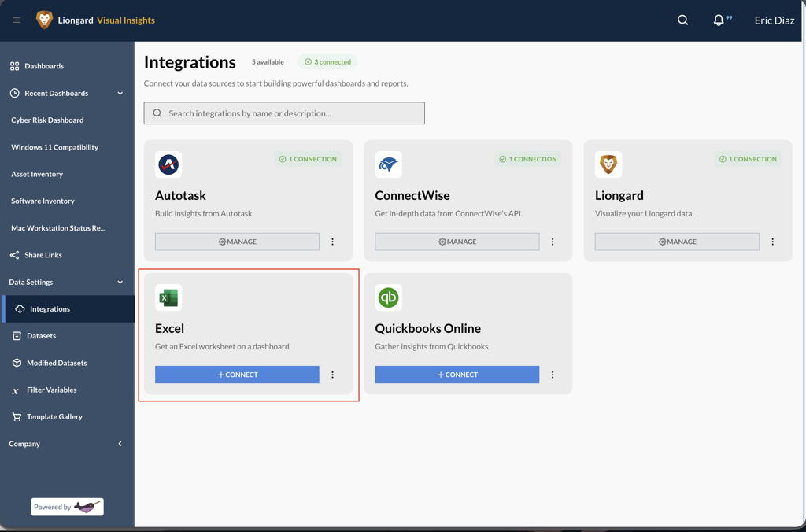Open Quickbooks Online card more options menu
Viewport: 806px width, 532px height.
(x=553, y=375)
